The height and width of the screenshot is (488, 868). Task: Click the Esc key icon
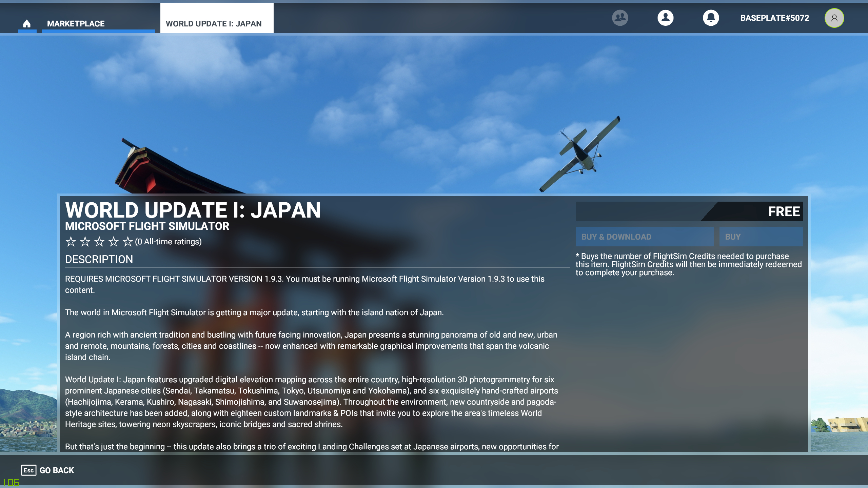point(28,470)
